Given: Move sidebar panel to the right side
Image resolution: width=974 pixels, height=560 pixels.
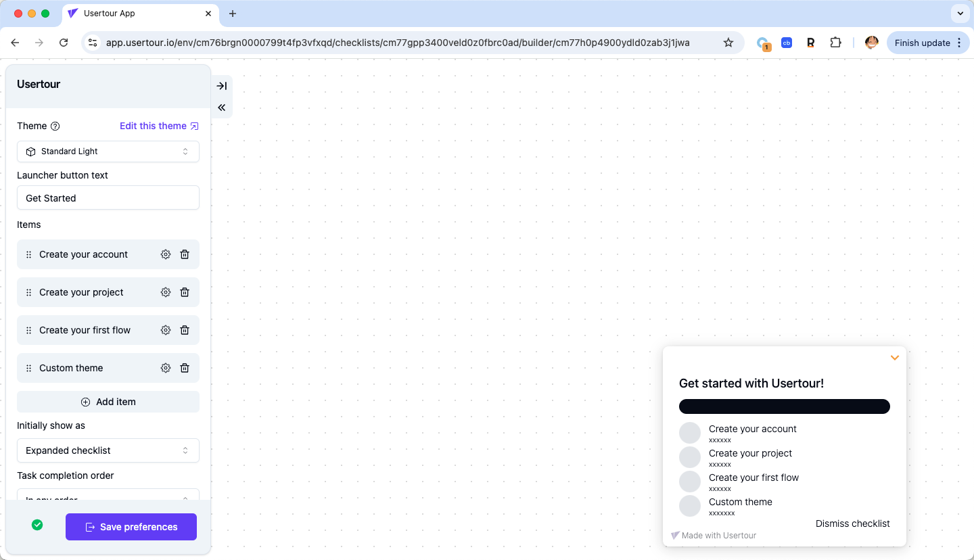Looking at the screenshot, I should [x=221, y=86].
